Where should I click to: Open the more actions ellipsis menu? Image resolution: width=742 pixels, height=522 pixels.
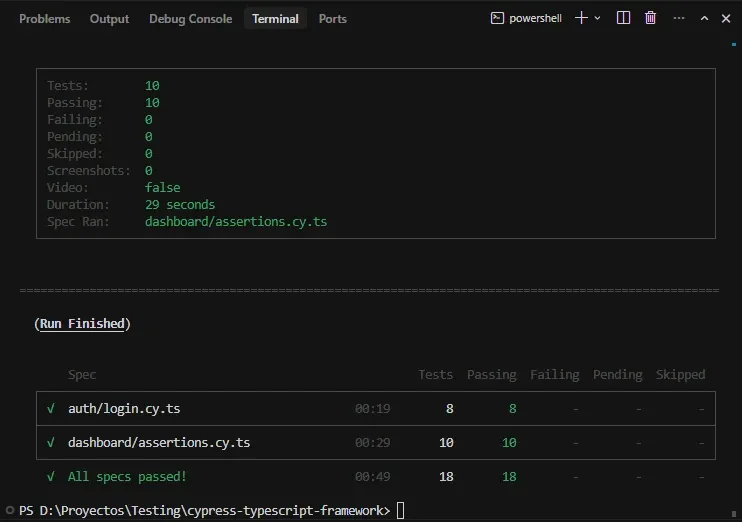point(679,18)
